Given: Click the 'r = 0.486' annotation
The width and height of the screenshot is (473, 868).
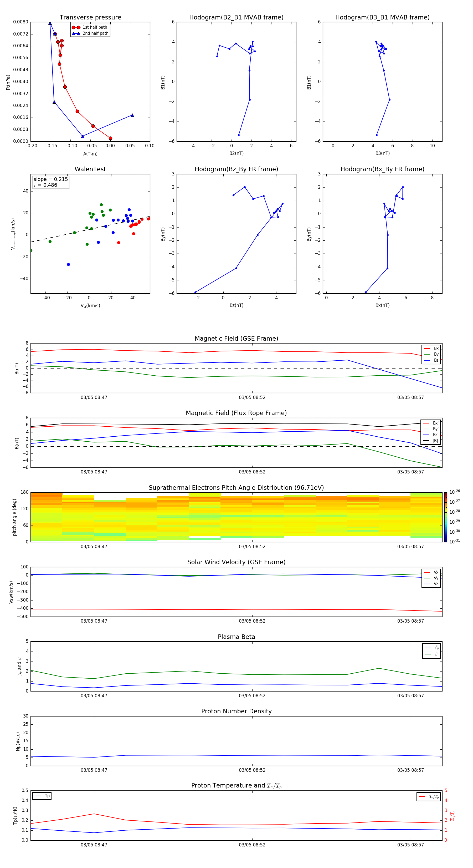Looking at the screenshot, I should [x=45, y=185].
